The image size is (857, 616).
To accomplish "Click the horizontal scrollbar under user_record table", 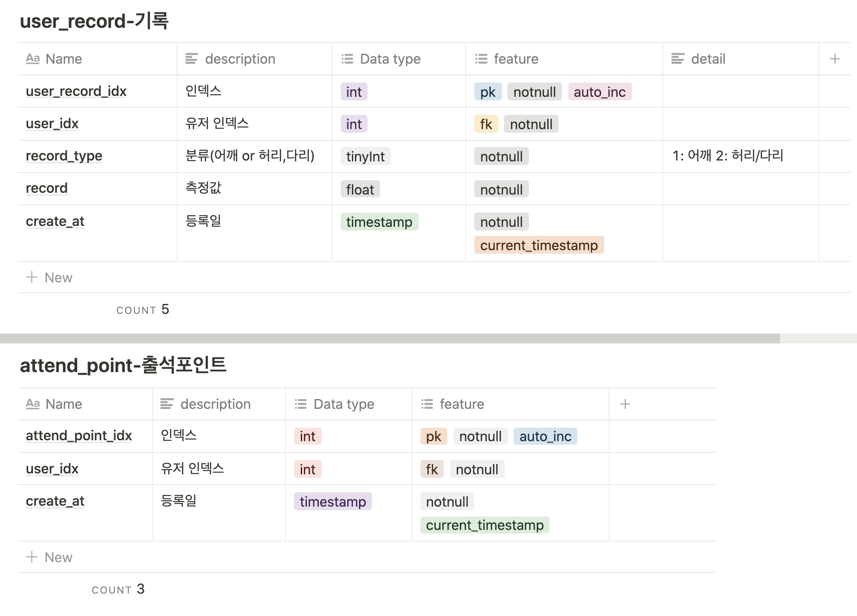I will 389,338.
